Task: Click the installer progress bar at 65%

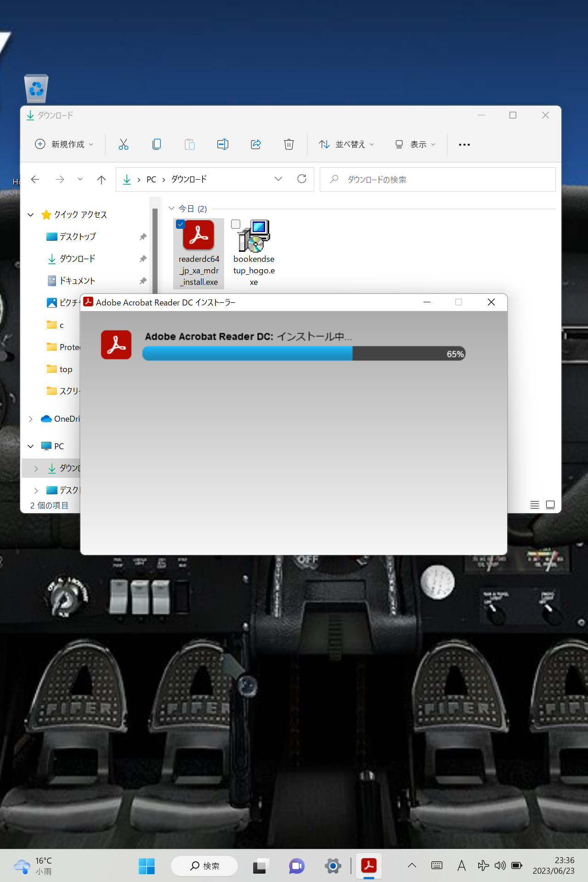Action: click(x=304, y=354)
